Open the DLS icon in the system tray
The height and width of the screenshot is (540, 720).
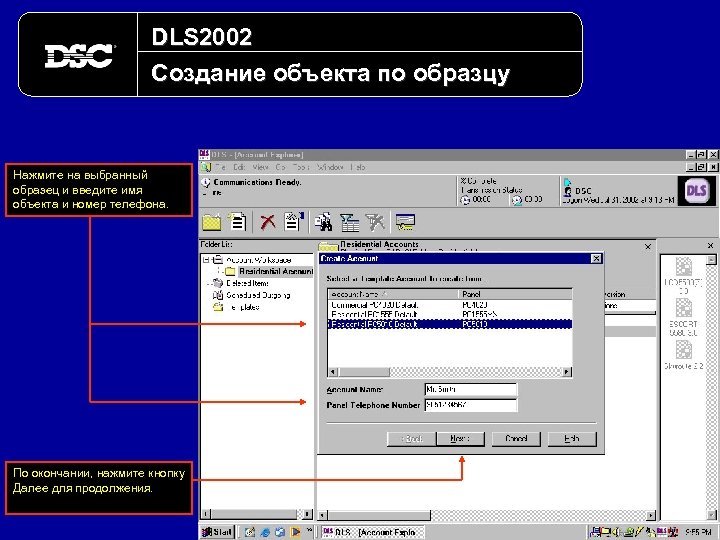[x=662, y=532]
